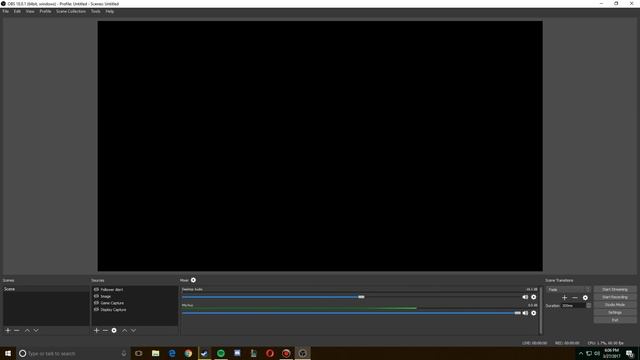The image size is (640, 360).
Task: Remove the selected scene with minus icon
Action: [17, 330]
